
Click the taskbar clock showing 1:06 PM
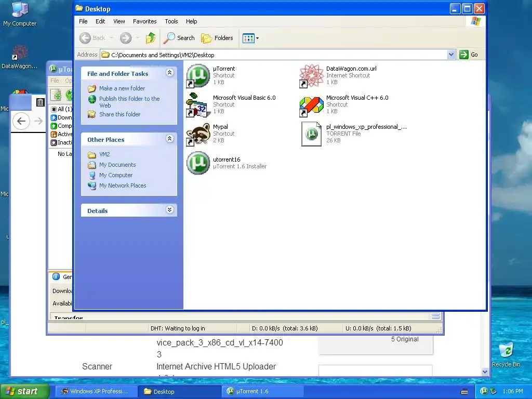(513, 392)
